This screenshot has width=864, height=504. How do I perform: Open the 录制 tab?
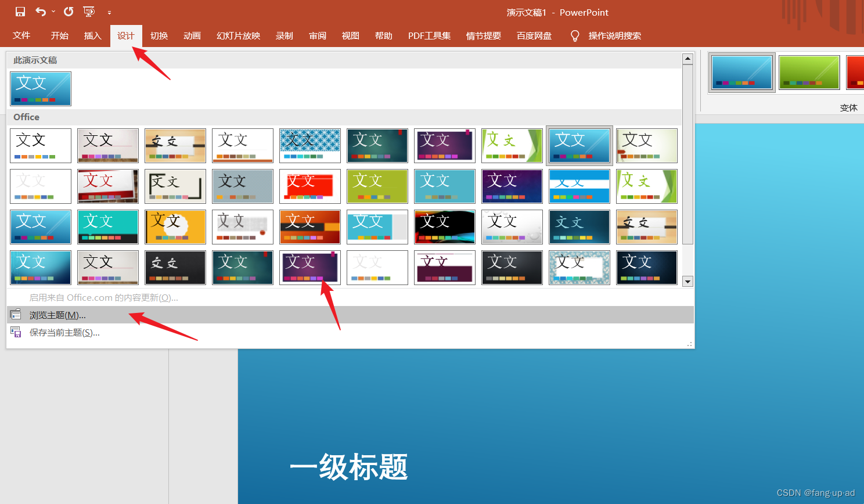[285, 35]
